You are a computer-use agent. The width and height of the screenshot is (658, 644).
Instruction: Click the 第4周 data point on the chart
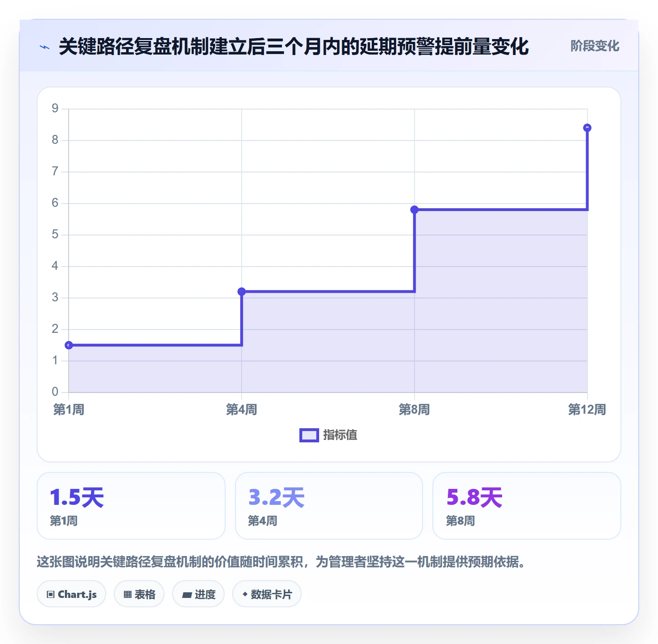(242, 291)
